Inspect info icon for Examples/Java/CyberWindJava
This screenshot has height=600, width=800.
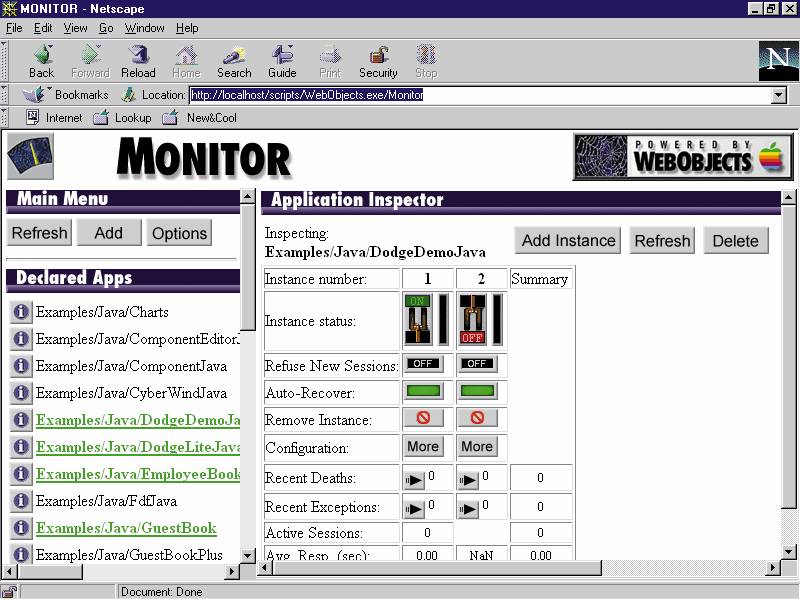(20, 393)
